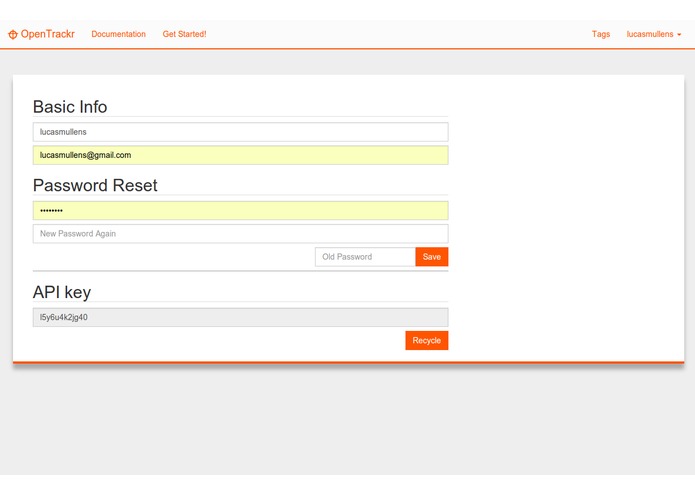Focus the New Password Again field
The height and width of the screenshot is (494, 695).
240,233
